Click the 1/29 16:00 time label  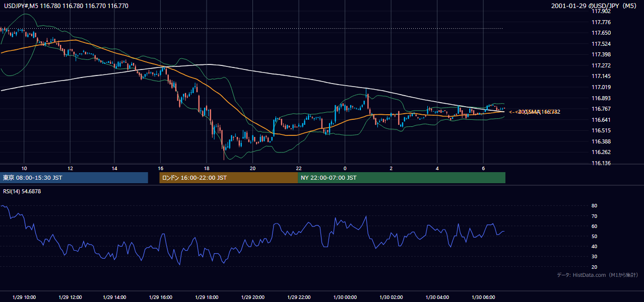point(160,297)
